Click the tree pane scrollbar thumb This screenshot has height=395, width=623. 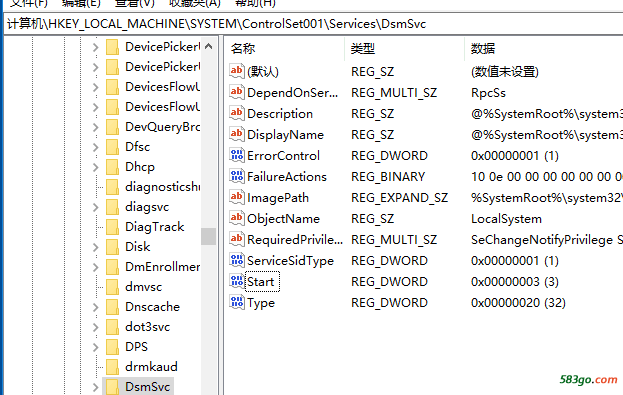[209, 236]
